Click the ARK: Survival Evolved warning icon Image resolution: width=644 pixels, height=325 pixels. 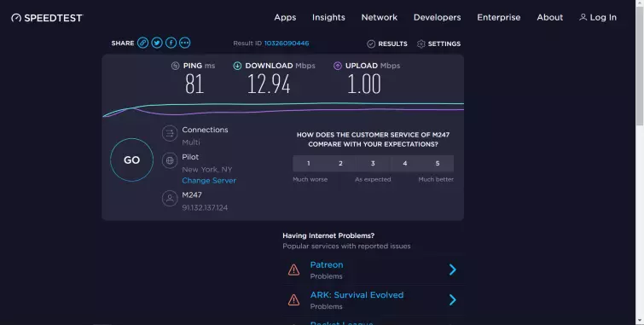click(x=293, y=300)
